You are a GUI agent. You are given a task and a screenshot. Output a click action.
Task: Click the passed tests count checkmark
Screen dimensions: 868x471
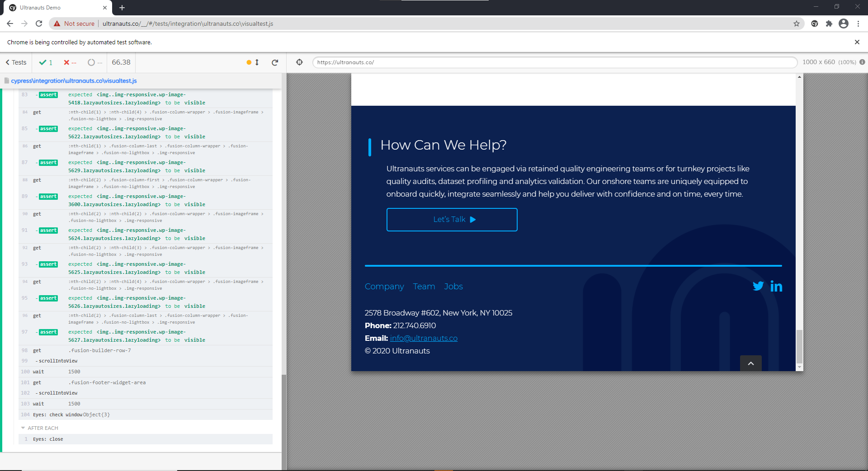(46, 62)
